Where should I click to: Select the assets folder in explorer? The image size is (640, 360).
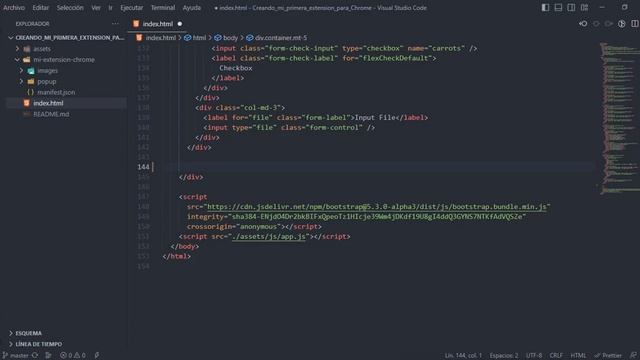coord(42,49)
